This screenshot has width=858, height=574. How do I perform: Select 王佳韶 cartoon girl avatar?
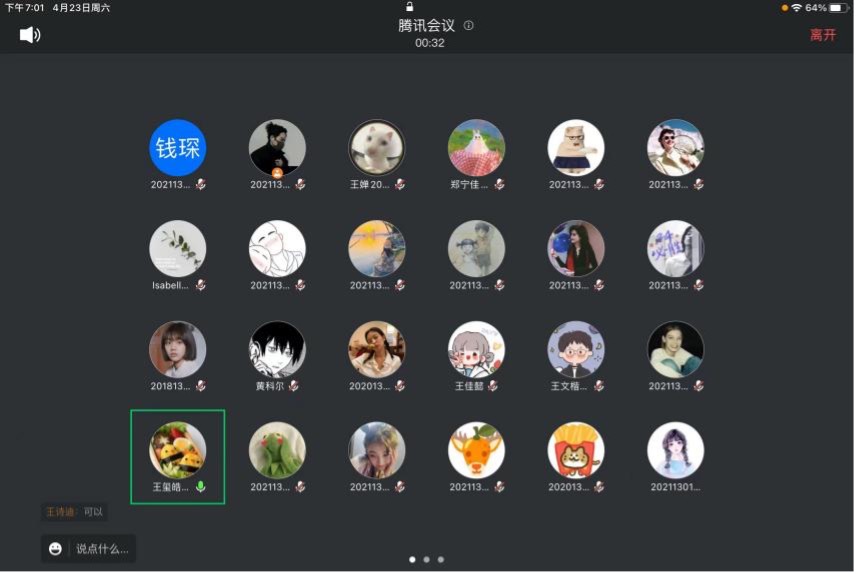pyautogui.click(x=476, y=349)
